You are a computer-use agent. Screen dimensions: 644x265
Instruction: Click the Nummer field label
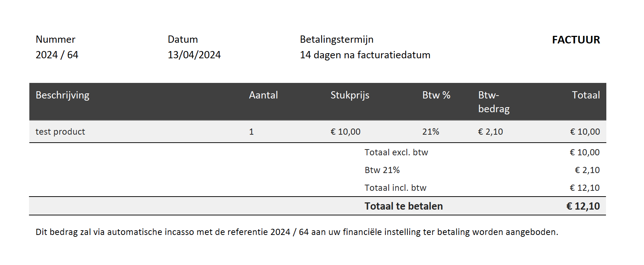point(55,39)
